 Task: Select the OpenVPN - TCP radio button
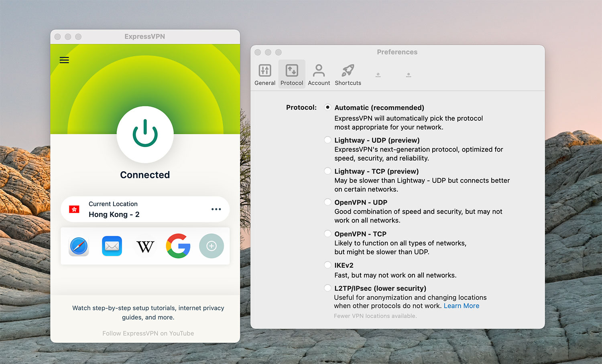328,234
